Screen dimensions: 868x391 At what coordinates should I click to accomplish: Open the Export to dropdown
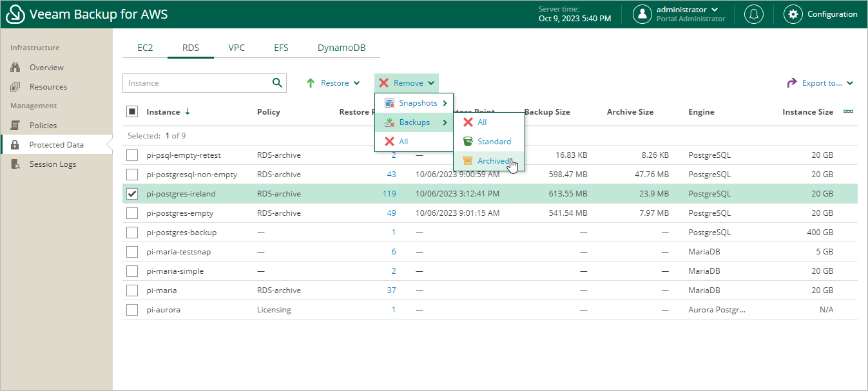[x=820, y=83]
